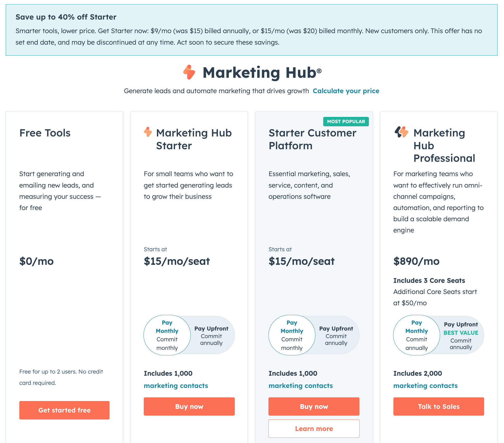Screen dimensions: 504x443
Task: Open the Calculate your price link
Action: (346, 91)
